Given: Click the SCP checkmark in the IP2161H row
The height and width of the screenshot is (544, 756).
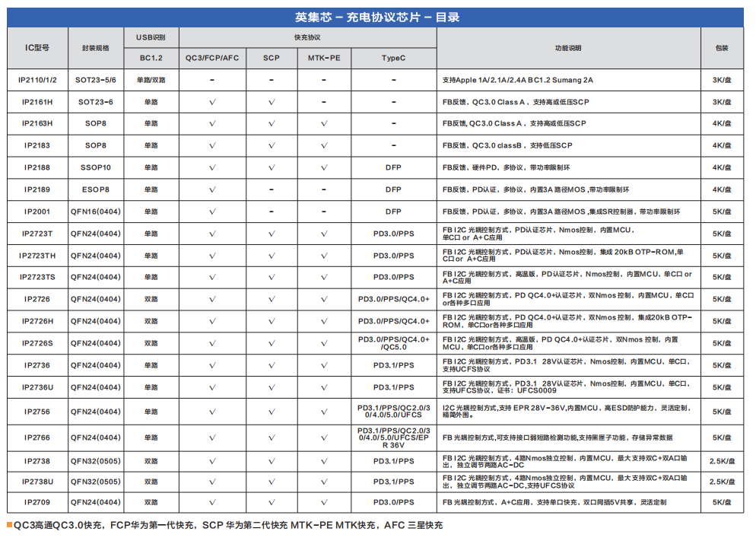Looking at the screenshot, I should [x=272, y=102].
